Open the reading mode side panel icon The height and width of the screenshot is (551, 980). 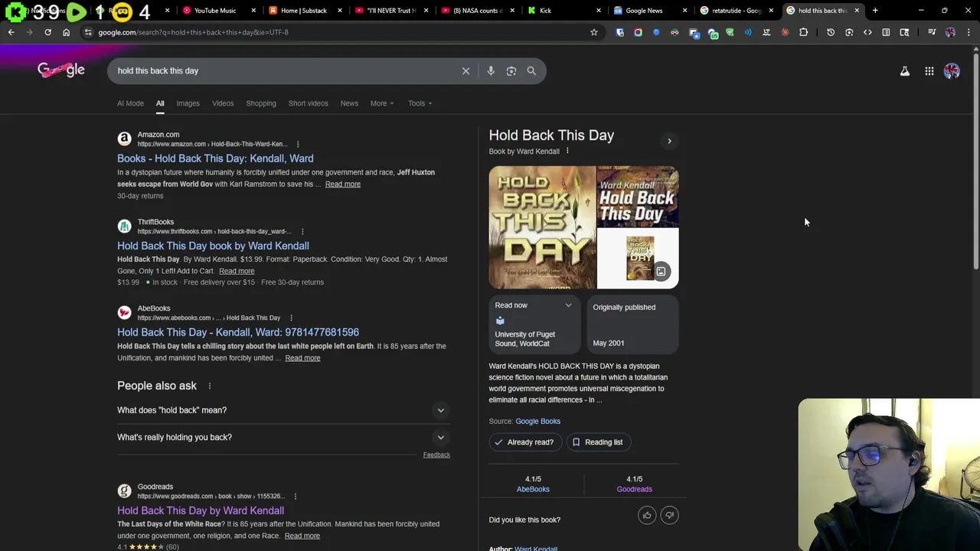pyautogui.click(x=886, y=32)
